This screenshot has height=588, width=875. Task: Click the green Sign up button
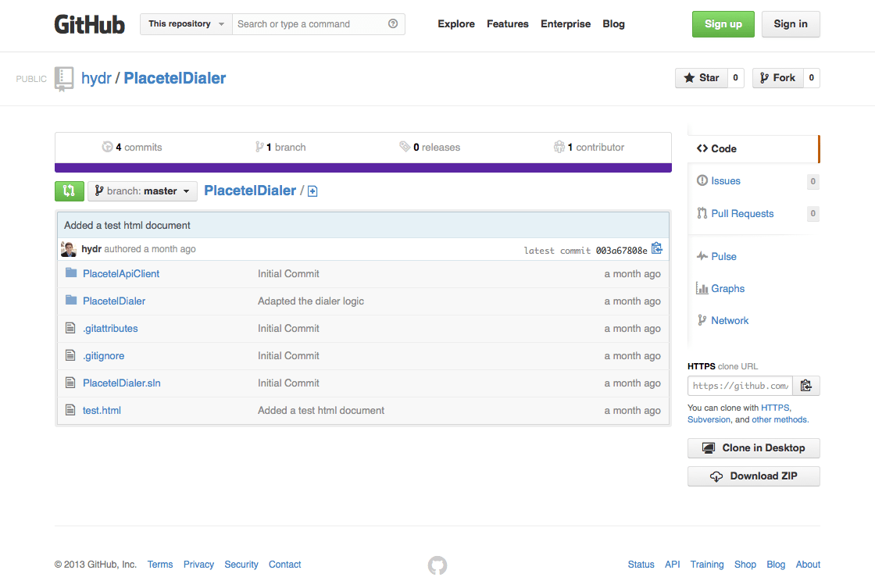[x=723, y=24]
